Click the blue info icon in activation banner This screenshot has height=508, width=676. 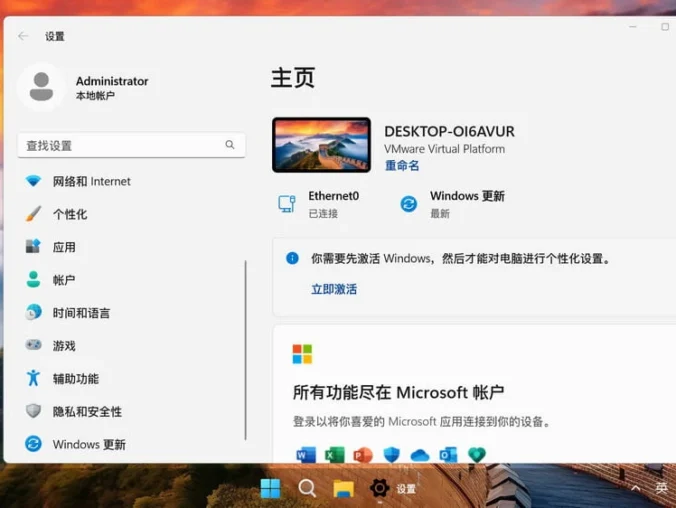(292, 258)
